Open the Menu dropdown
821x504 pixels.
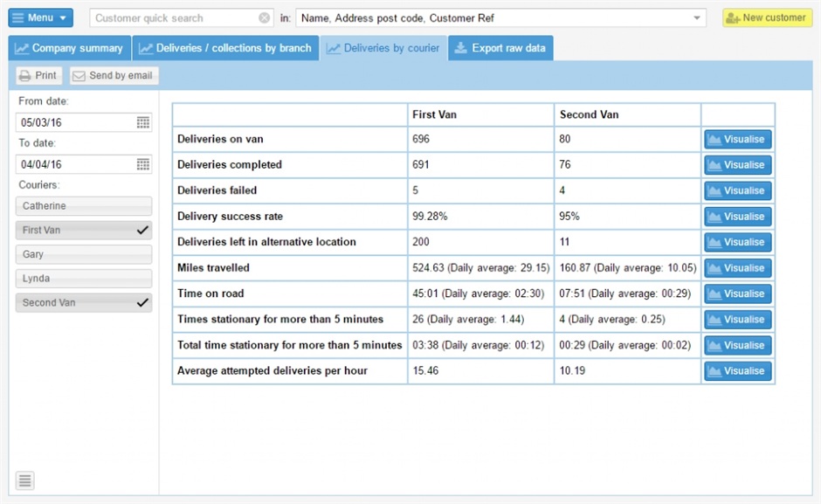point(40,18)
